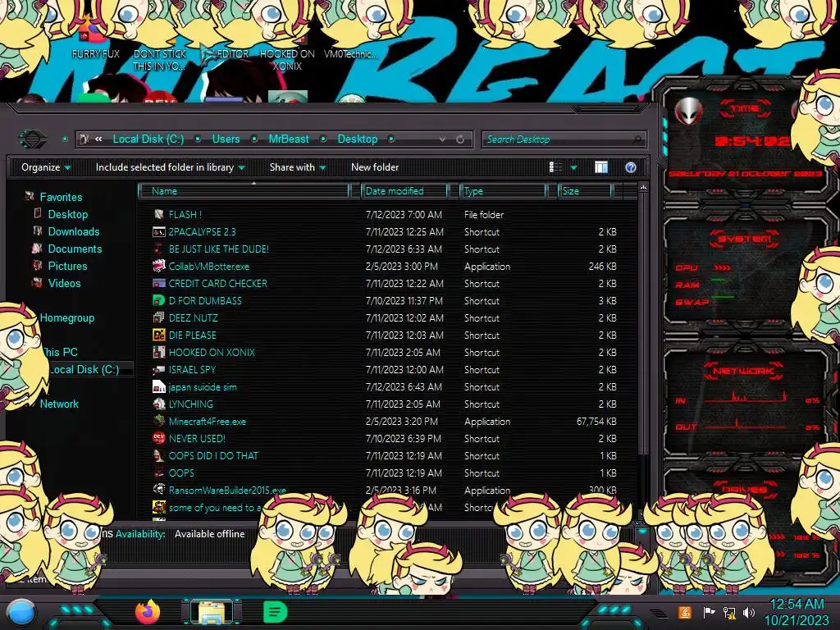Open address bar history dropdown

click(x=442, y=139)
